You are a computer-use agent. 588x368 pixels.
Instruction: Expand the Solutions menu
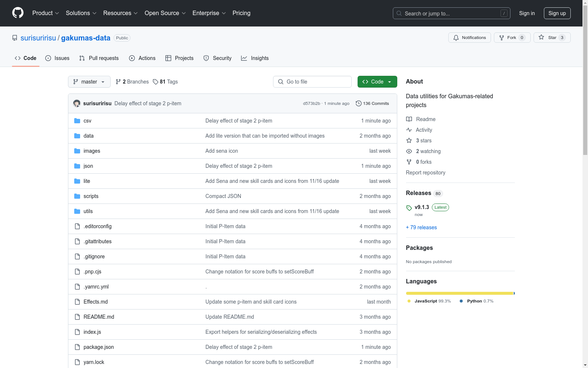click(81, 13)
